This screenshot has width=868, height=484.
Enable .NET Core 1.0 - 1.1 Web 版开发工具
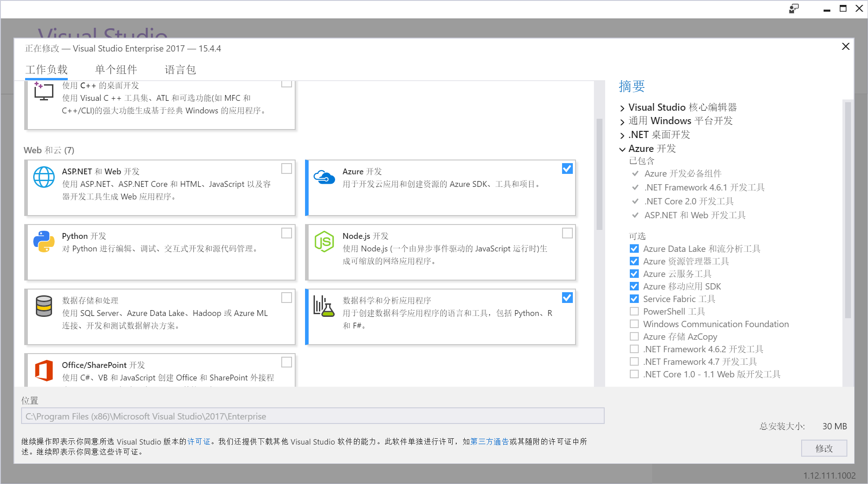(634, 374)
